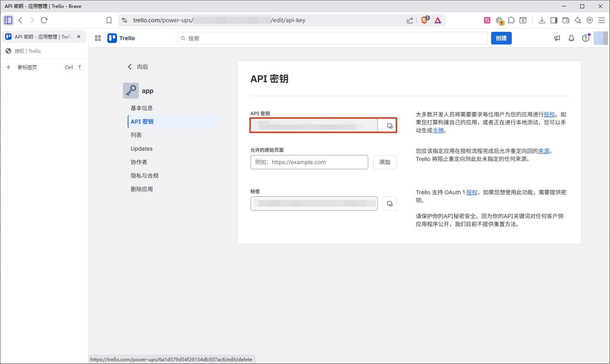Bookmark this page icon
Screen dimensions: 610x364
tap(109, 20)
